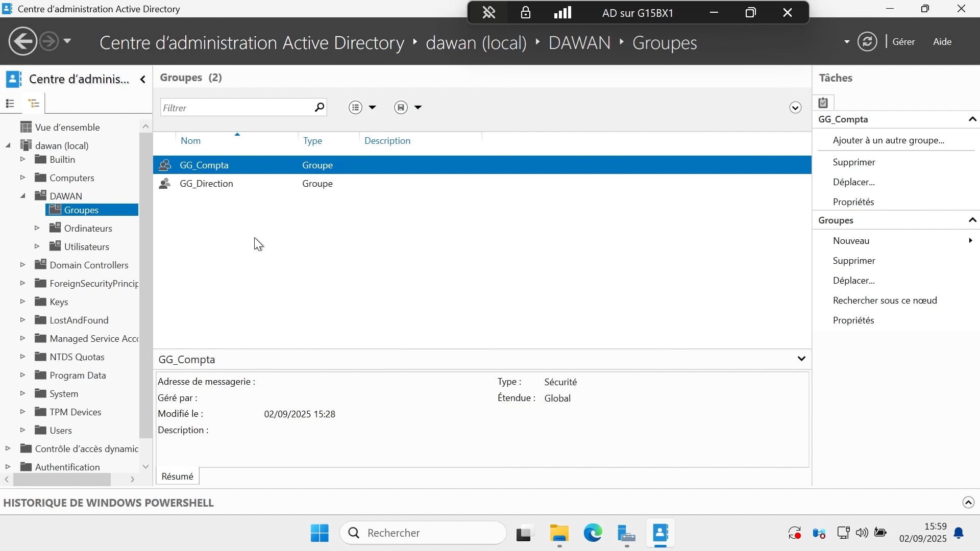Select the Résumé tab
The height and width of the screenshot is (551, 980).
(177, 476)
